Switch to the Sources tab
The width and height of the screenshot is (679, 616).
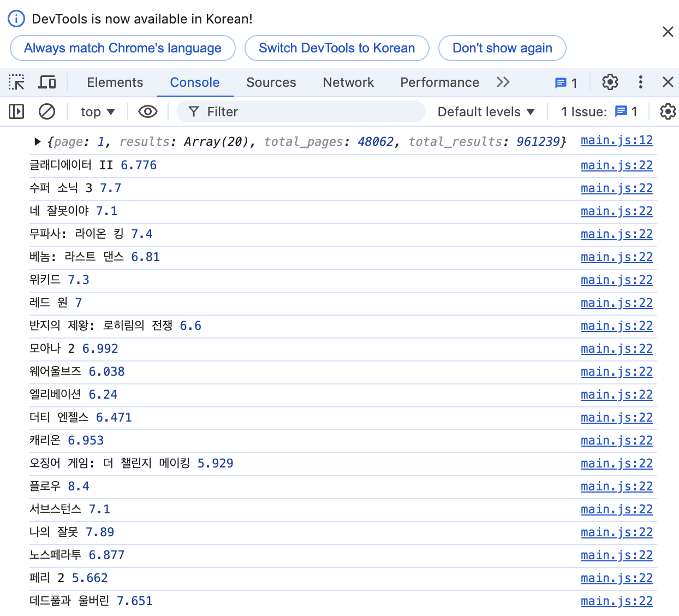point(271,82)
